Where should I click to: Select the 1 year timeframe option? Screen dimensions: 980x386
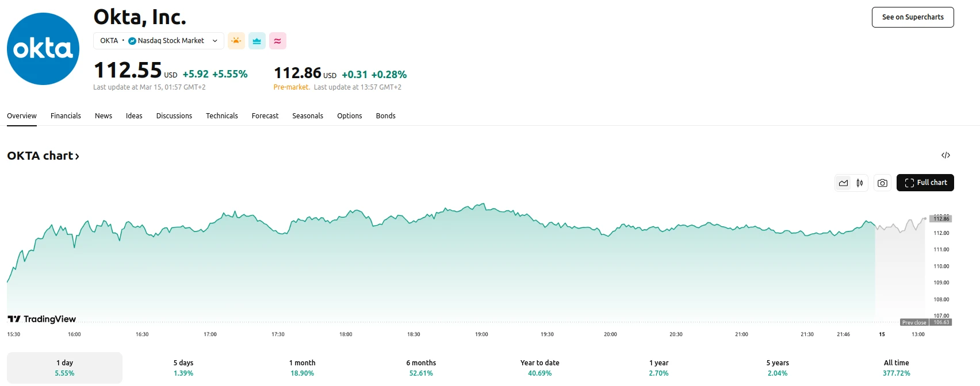pyautogui.click(x=658, y=367)
